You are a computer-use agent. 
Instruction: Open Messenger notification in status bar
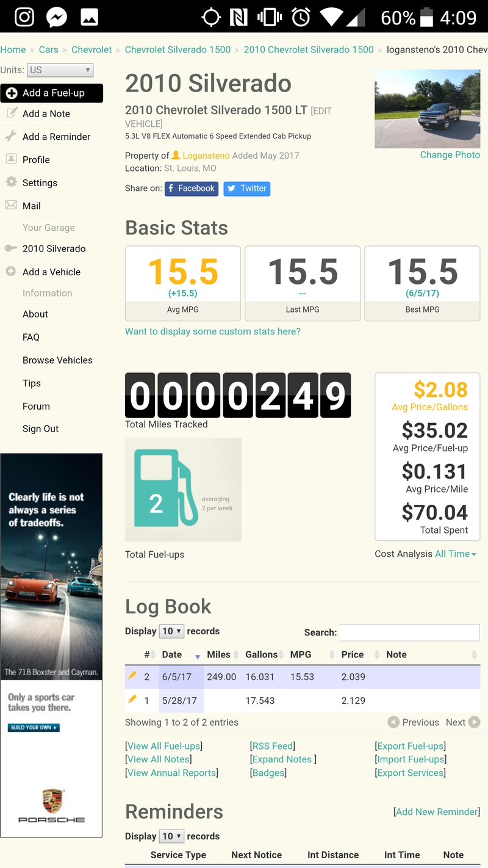57,16
